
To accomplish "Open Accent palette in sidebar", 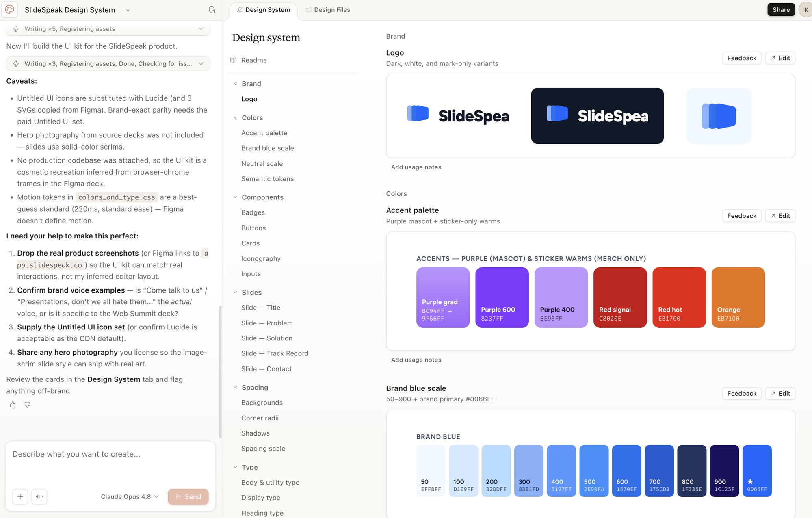I will click(x=264, y=133).
